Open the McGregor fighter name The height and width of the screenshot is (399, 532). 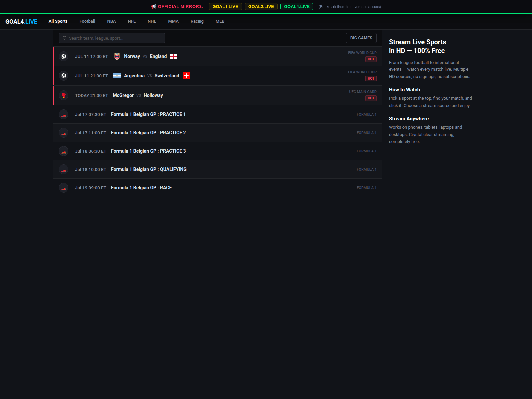point(123,95)
